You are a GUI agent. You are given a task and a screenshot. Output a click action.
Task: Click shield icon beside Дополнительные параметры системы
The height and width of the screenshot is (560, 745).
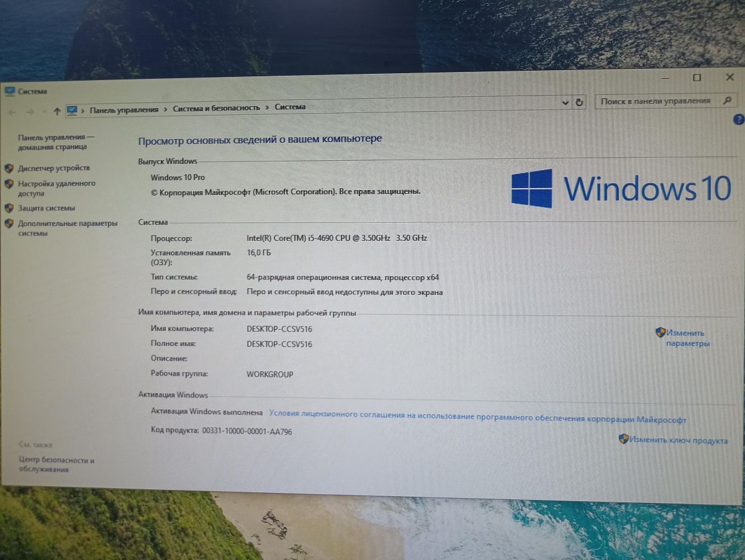9,224
